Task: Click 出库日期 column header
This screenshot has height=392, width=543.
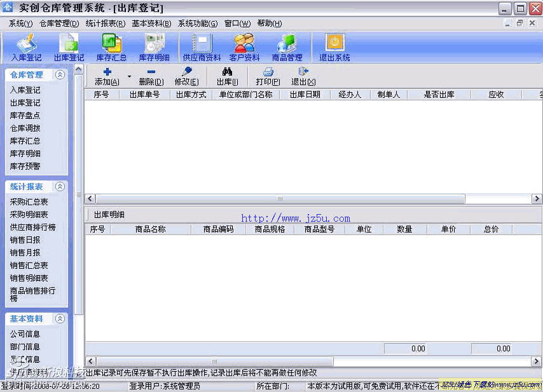Action: coord(305,95)
